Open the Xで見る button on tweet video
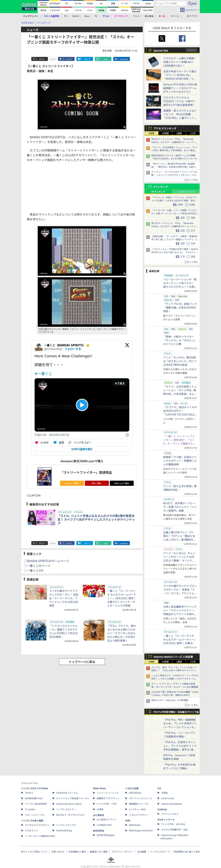This screenshot has width=221, height=868. pos(120,383)
